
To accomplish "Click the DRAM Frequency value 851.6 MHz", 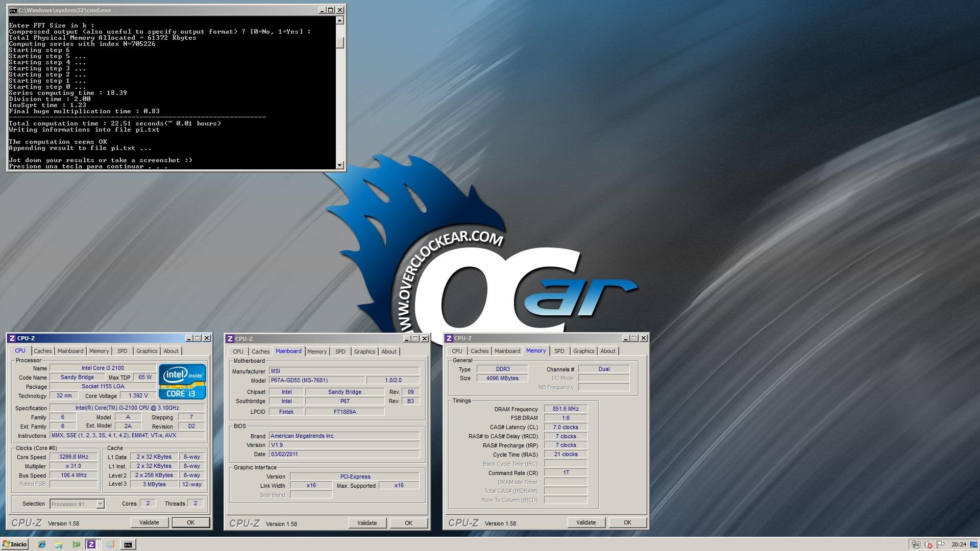I will click(566, 409).
